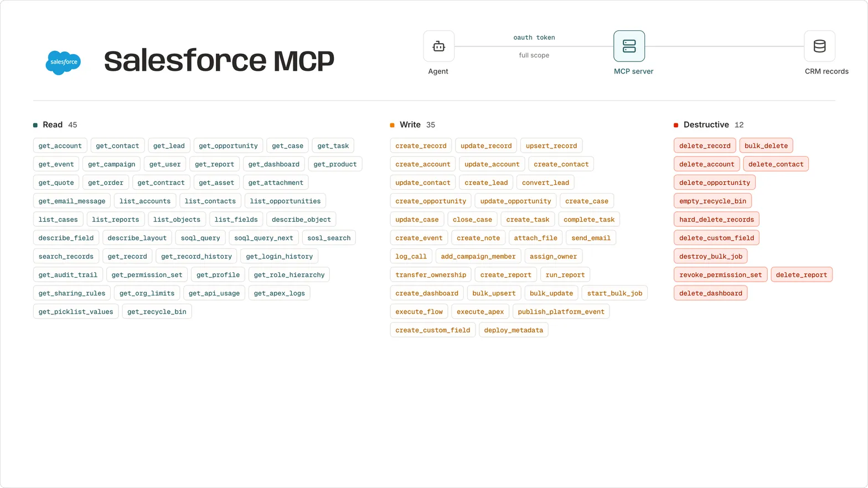Click the Destructive section heading
This screenshot has height=488, width=868.
point(706,125)
